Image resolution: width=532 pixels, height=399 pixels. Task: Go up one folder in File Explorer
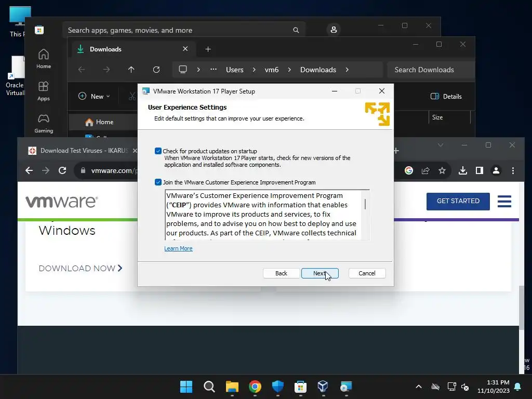[x=131, y=70]
